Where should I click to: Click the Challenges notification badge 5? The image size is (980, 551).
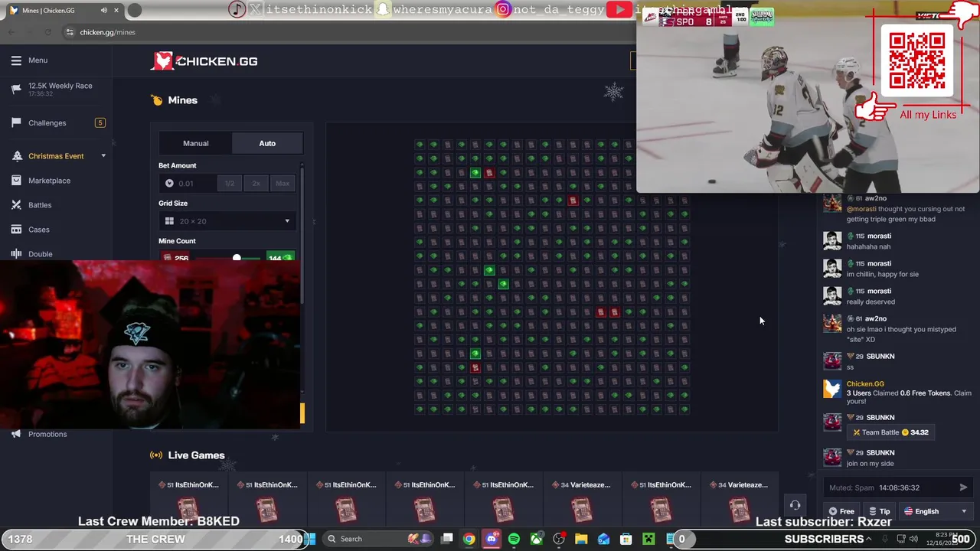[100, 122]
